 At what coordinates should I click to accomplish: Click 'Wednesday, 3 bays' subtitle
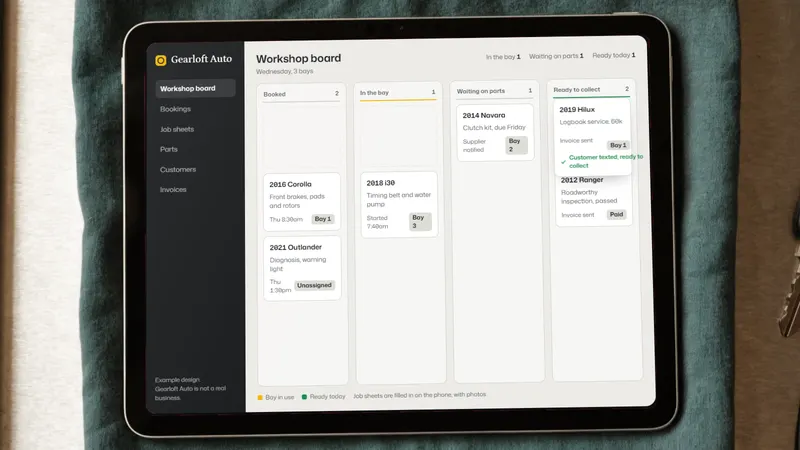pyautogui.click(x=285, y=71)
